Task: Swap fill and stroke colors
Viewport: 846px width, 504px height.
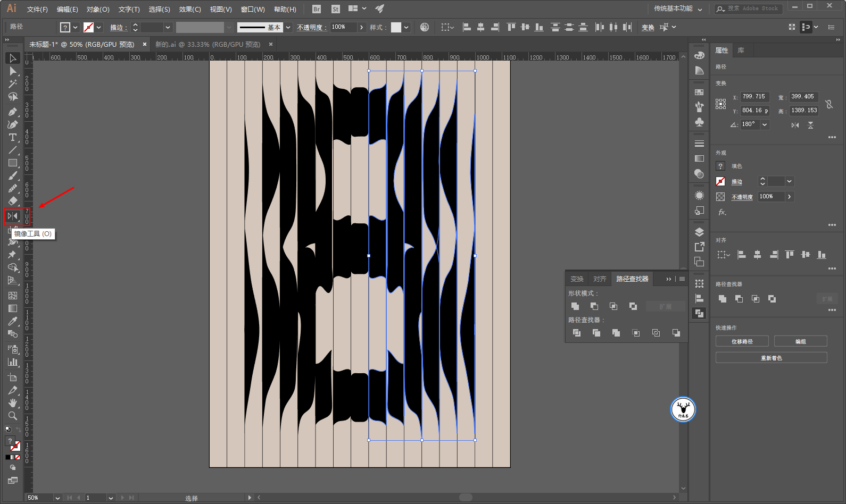Action: (x=19, y=430)
